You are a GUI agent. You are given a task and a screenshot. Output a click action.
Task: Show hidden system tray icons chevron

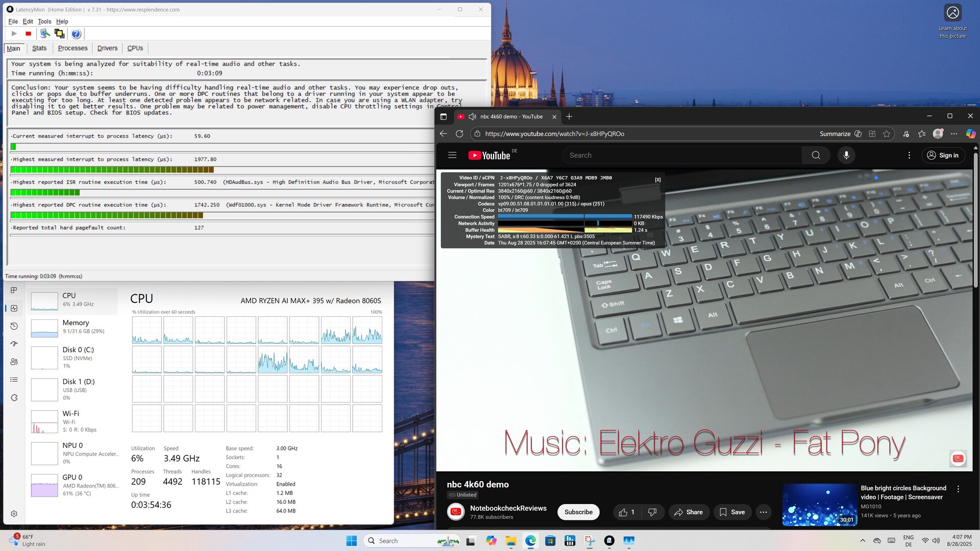(x=863, y=541)
